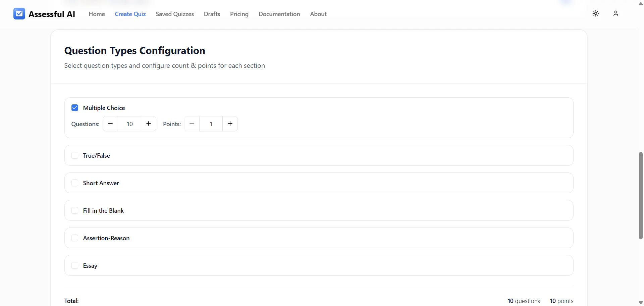Click the Fill in the Blank label
Image resolution: width=644 pixels, height=306 pixels.
[x=103, y=211]
